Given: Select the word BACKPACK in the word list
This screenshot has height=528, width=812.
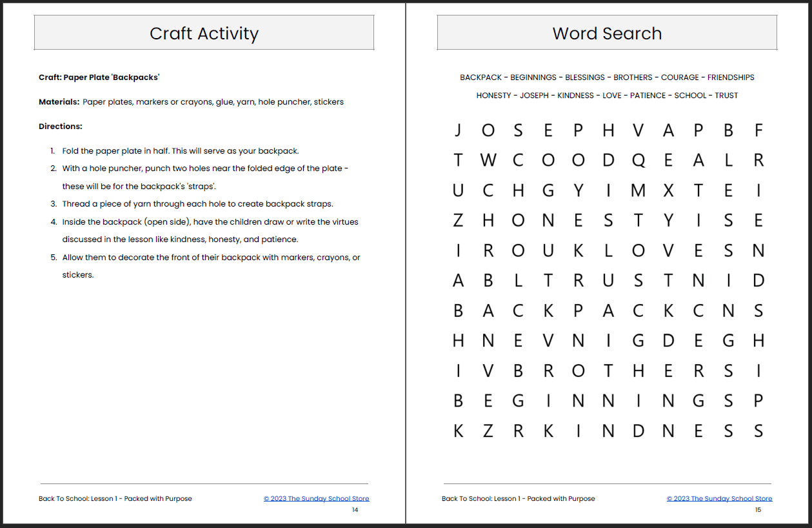Looking at the screenshot, I should point(480,77).
